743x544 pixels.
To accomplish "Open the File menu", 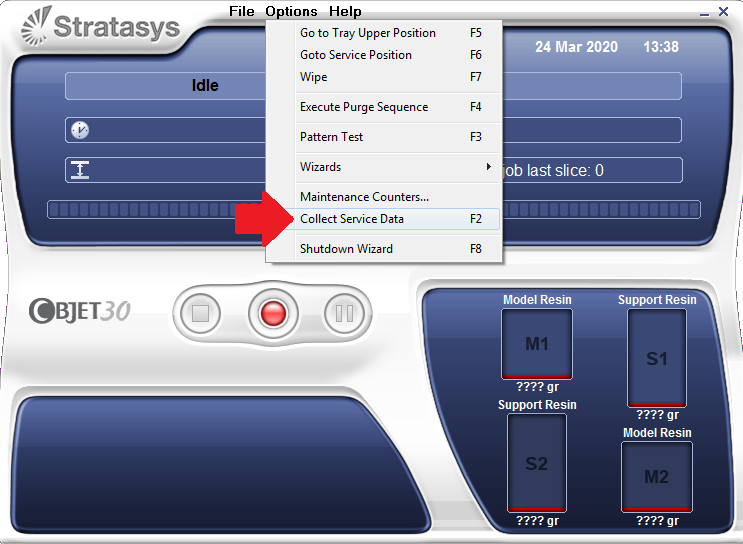I will pos(242,11).
